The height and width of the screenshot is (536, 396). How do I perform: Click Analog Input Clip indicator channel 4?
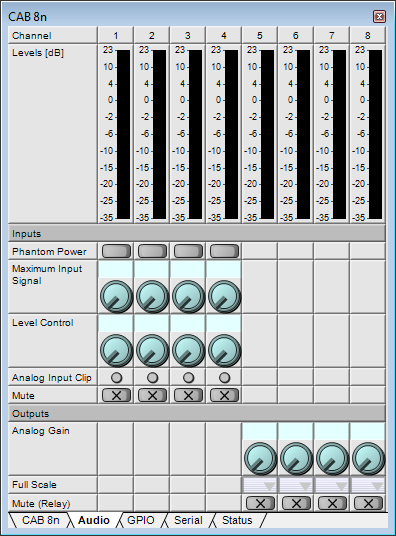224,377
